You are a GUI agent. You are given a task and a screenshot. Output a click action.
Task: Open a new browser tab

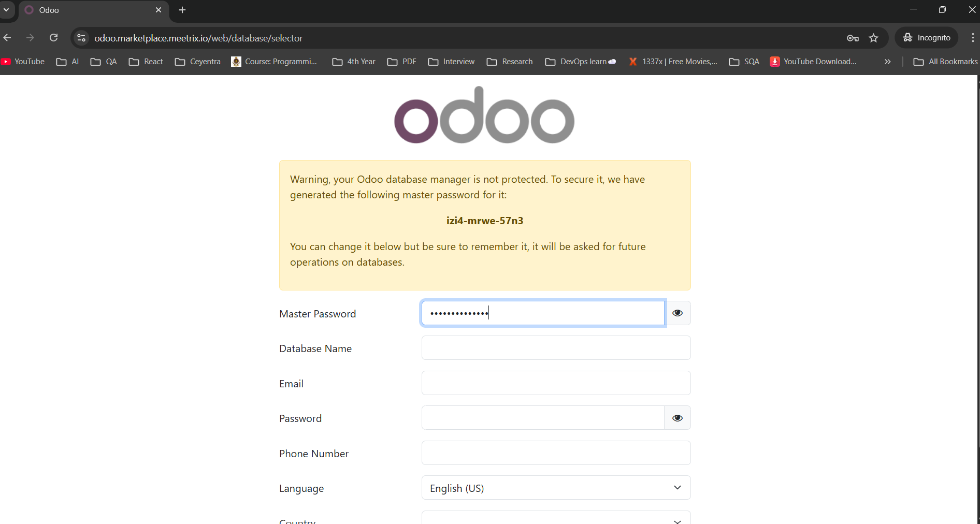coord(182,9)
